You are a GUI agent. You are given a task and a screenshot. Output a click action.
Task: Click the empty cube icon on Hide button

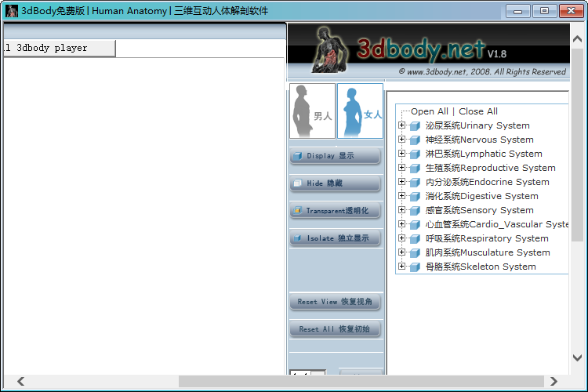[298, 183]
